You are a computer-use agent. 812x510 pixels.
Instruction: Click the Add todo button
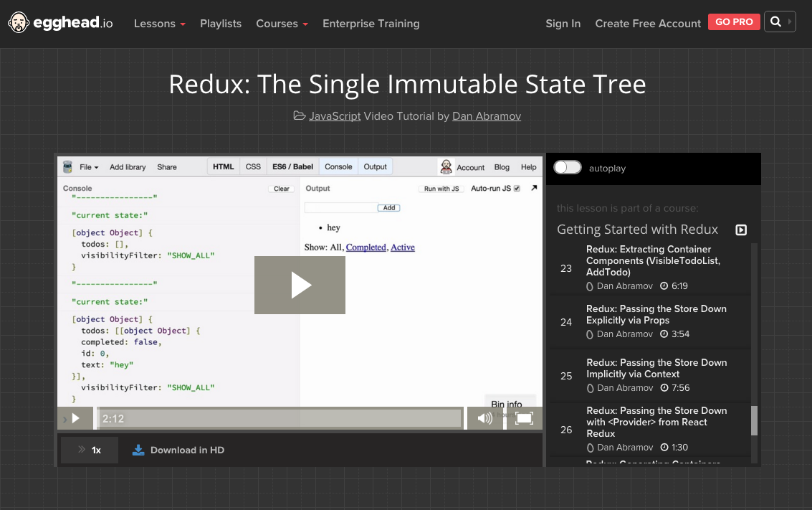(x=389, y=208)
